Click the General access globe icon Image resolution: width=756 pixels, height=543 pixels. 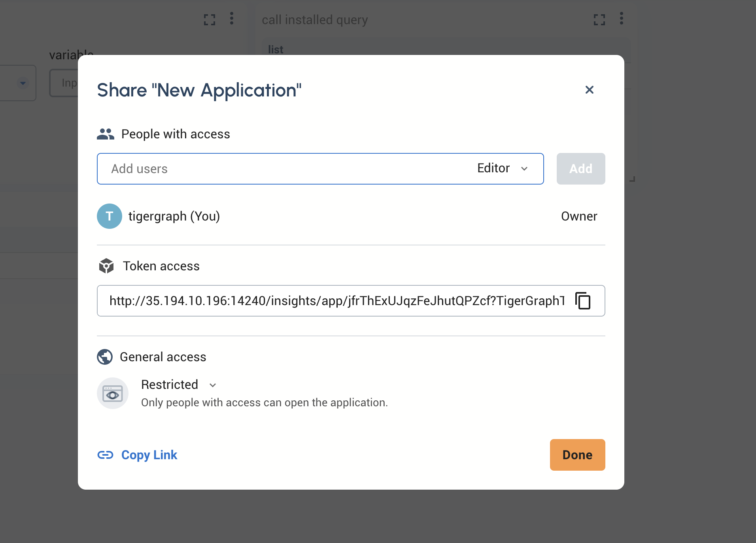(x=105, y=357)
